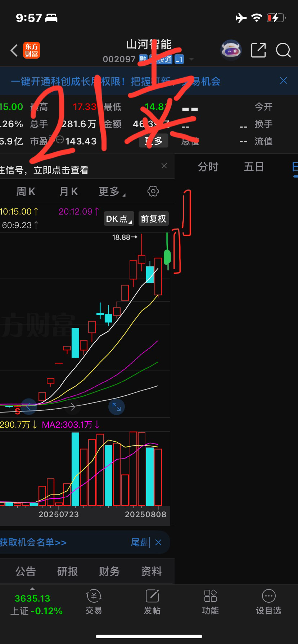The width and height of the screenshot is (298, 644).
Task: Tap the 60:9.23 moving average label
Action: [20, 225]
